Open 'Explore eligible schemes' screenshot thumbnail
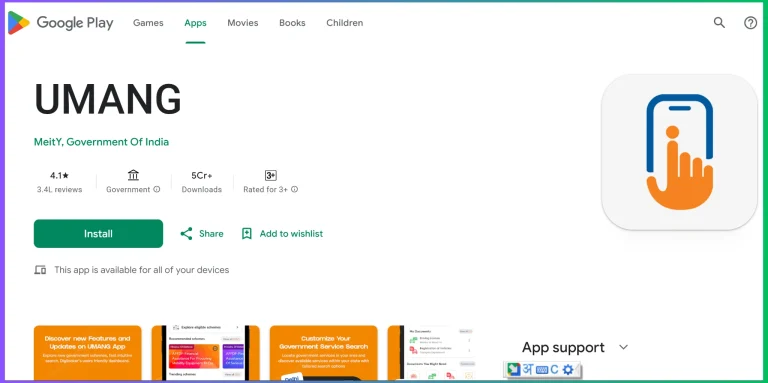This screenshot has width=768, height=383. click(206, 353)
